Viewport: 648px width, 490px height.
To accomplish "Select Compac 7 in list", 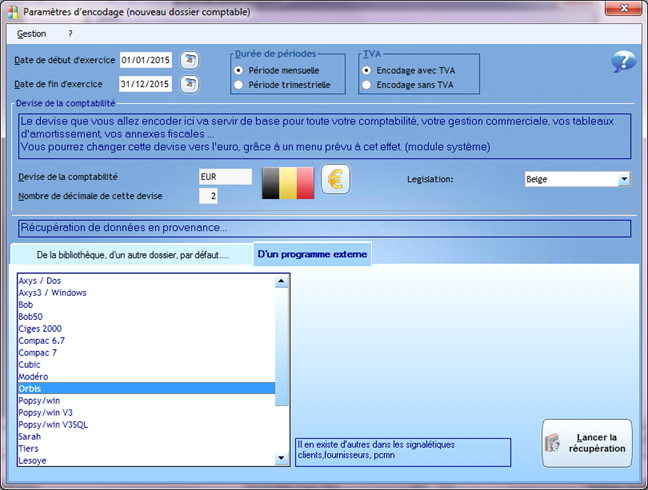I will (x=147, y=352).
